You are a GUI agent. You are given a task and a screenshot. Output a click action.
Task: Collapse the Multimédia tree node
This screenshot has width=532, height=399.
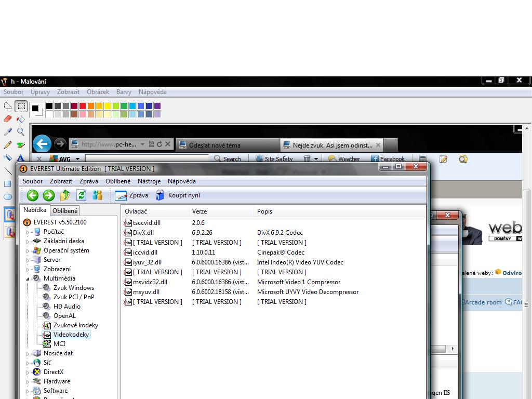click(28, 279)
